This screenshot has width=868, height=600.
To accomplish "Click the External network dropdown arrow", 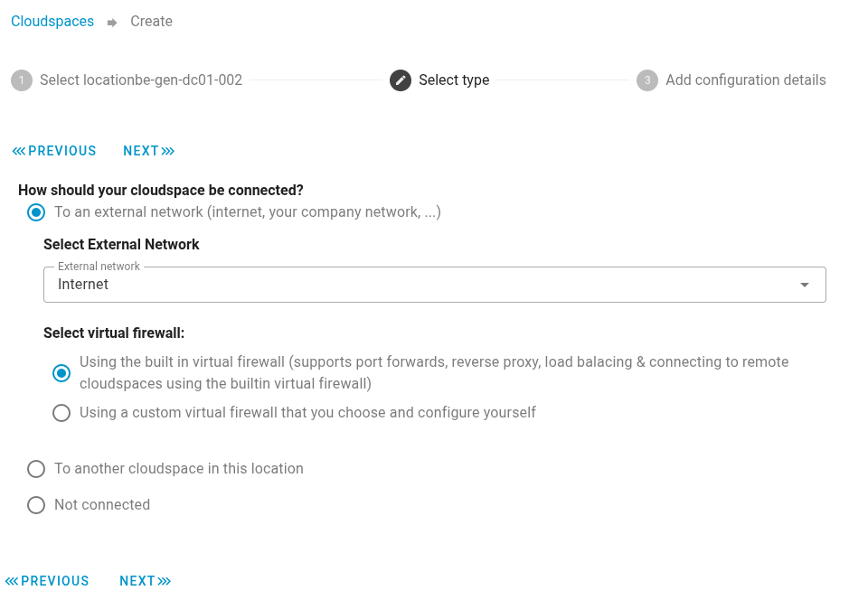I will click(x=804, y=284).
